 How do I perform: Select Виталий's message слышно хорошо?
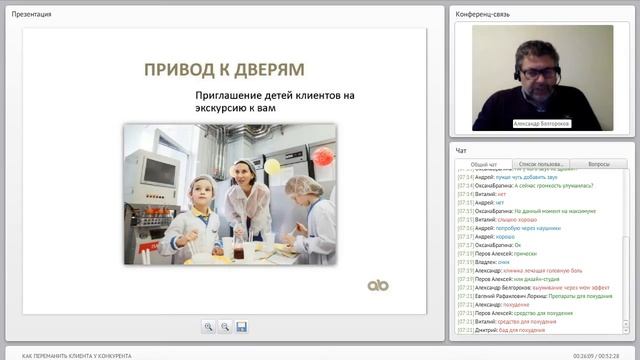point(497,220)
